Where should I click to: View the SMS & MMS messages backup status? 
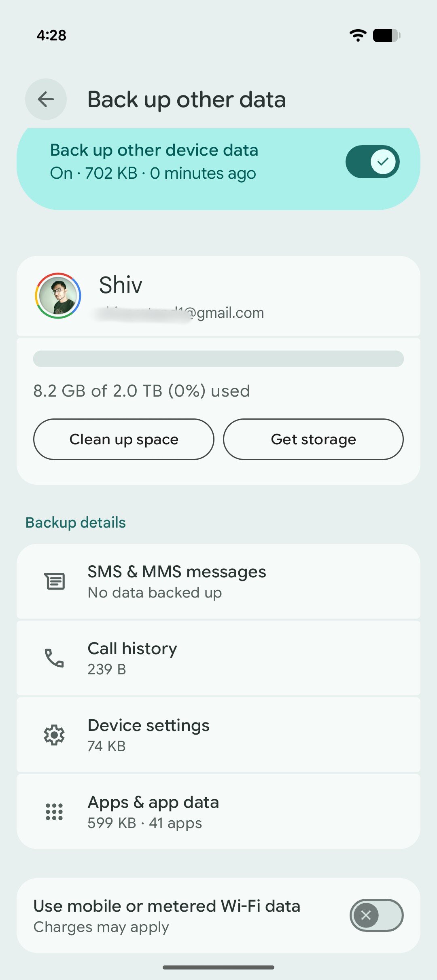(x=218, y=581)
